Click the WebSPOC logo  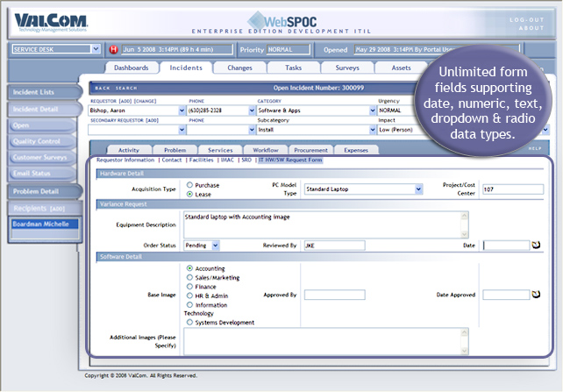click(281, 22)
